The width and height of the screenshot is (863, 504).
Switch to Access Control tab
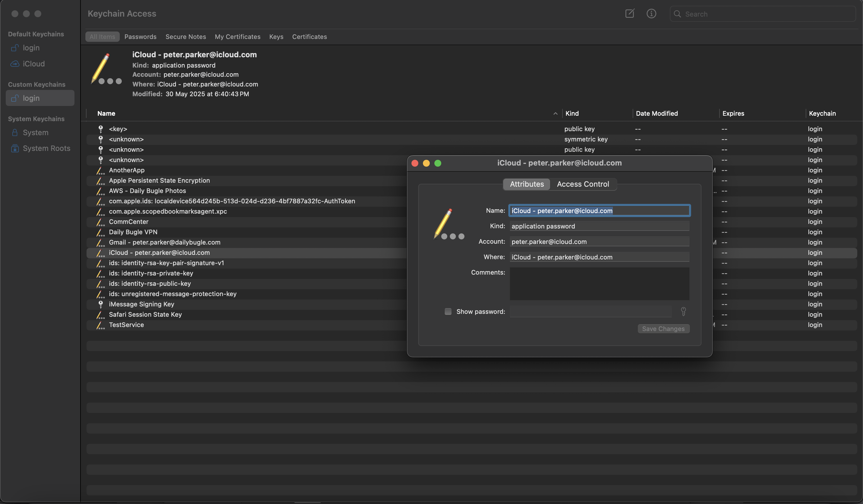(x=582, y=184)
